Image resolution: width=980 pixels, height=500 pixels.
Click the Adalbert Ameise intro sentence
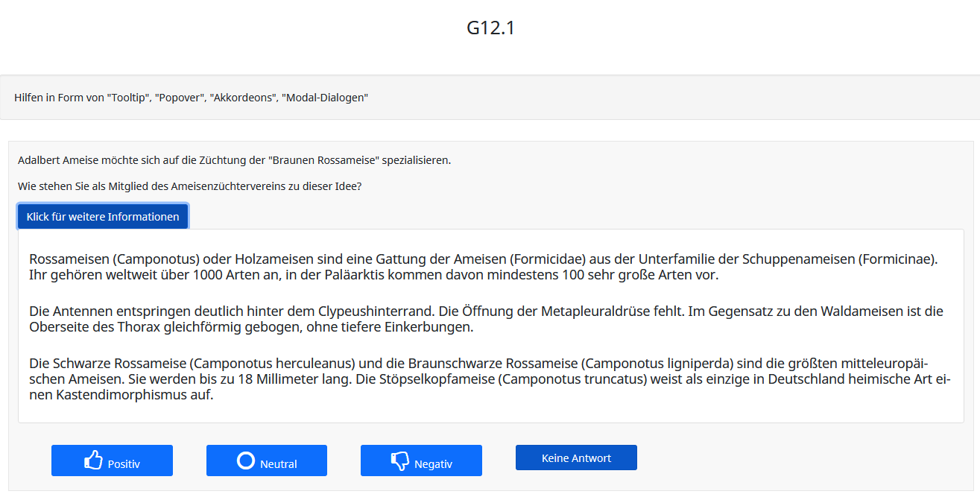click(x=234, y=160)
